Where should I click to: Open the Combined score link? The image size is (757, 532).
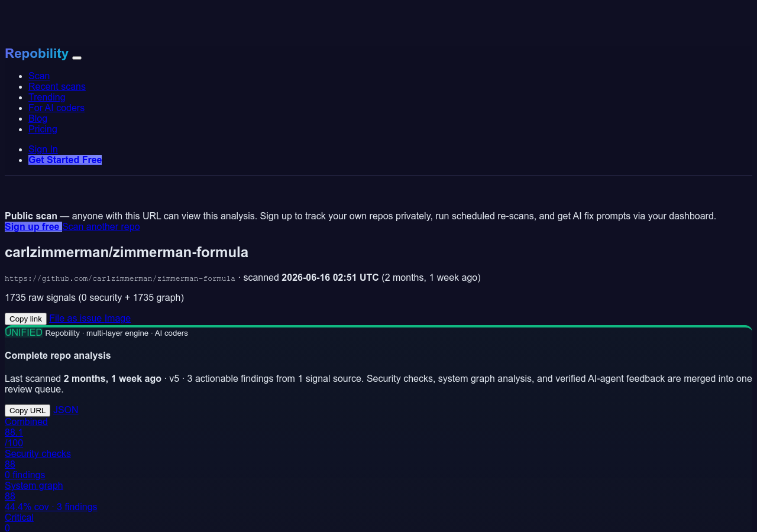(x=26, y=421)
